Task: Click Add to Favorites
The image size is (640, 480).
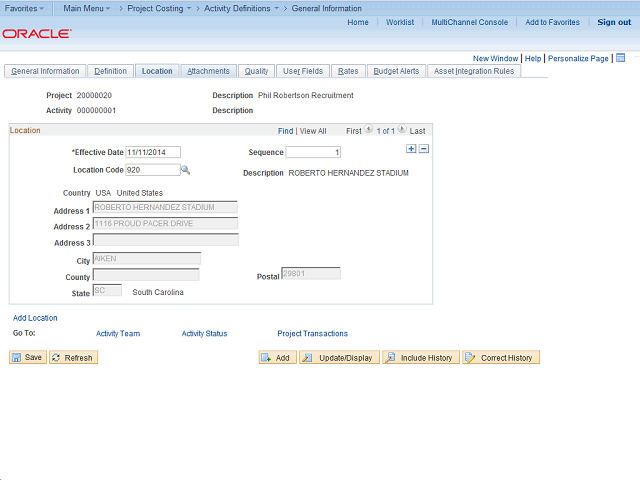Action: point(552,22)
